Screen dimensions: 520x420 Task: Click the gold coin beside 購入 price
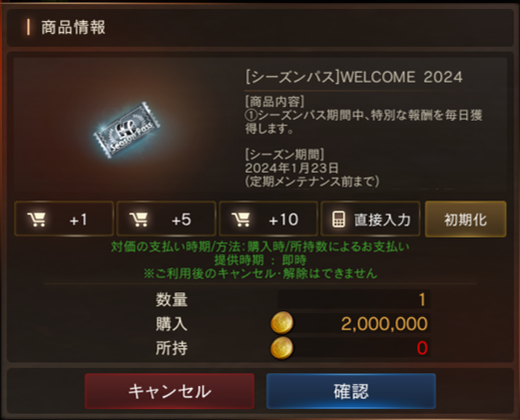281,323
